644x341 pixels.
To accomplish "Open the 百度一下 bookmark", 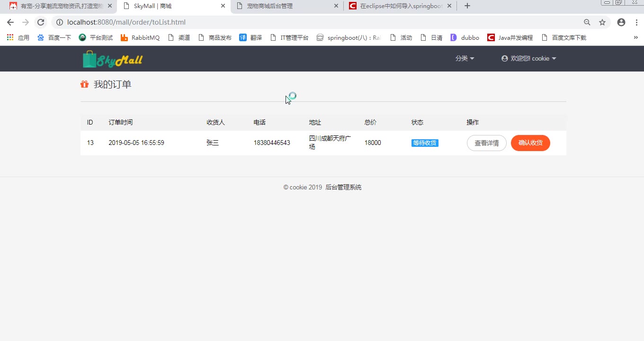I will tap(54, 37).
